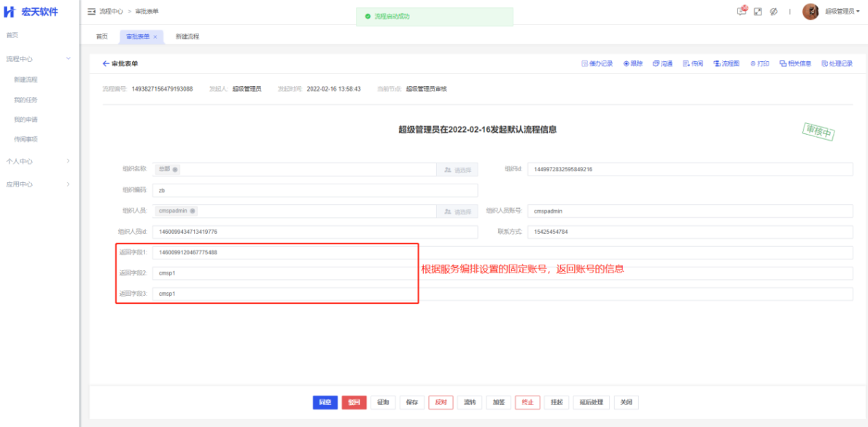Toggle fullscreen mode icon
Viewport: 868px width, 427px height.
coord(759,11)
